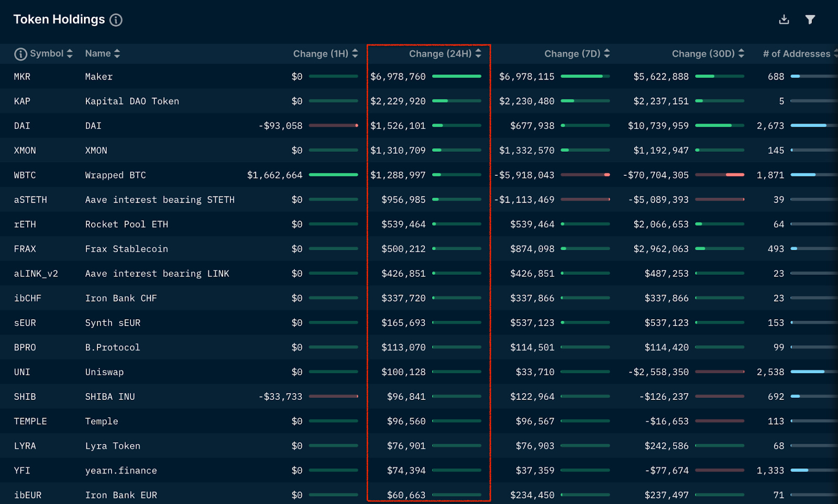
Task: Click SHIBA INU name
Action: (x=110, y=396)
